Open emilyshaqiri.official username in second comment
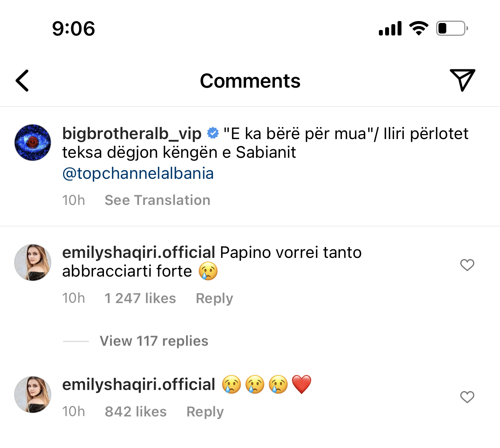500x448 pixels. (x=139, y=385)
